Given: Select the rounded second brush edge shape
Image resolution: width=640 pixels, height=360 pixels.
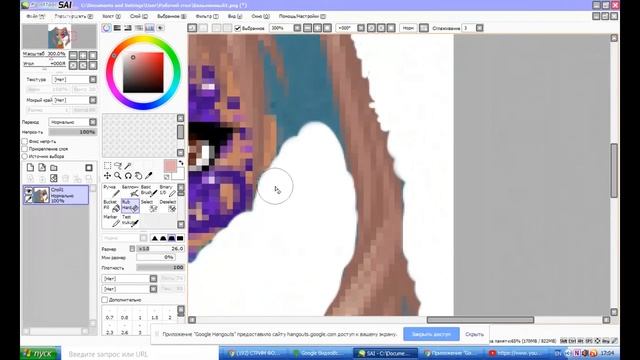Looking at the screenshot, I should coord(163,238).
